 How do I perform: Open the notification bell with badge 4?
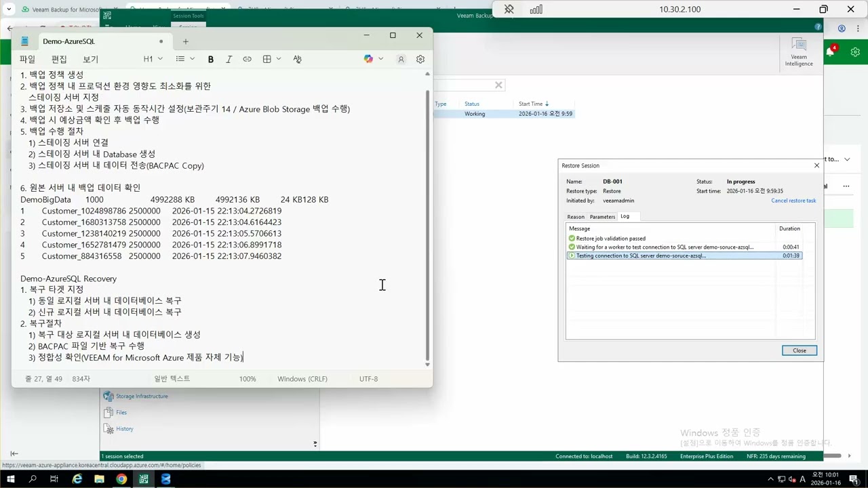coord(831,52)
